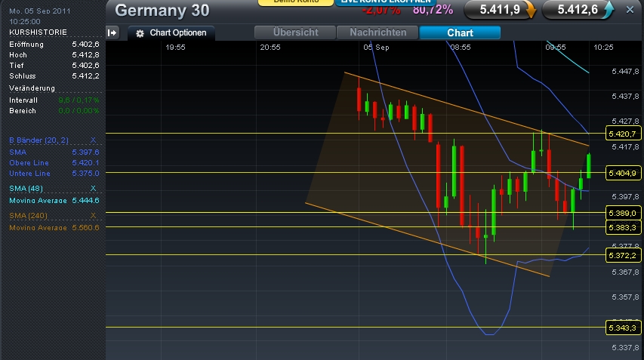Click Untere Line value 5.375,0
Screen dimensions: 644x360
(85, 174)
